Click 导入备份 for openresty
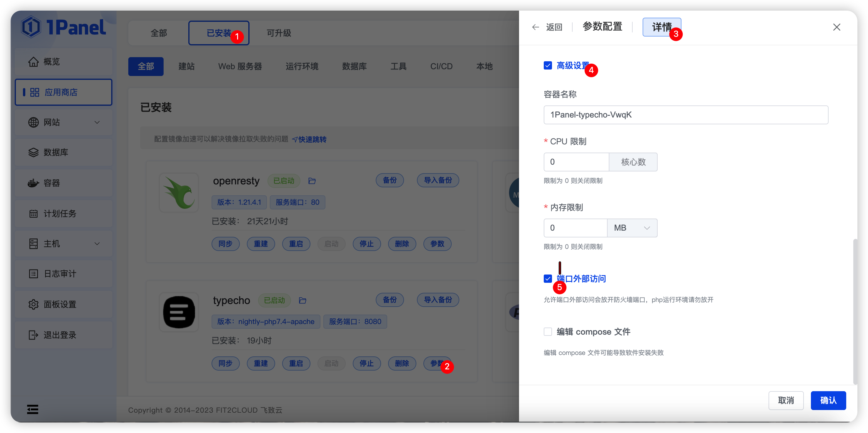The width and height of the screenshot is (868, 433). point(438,180)
